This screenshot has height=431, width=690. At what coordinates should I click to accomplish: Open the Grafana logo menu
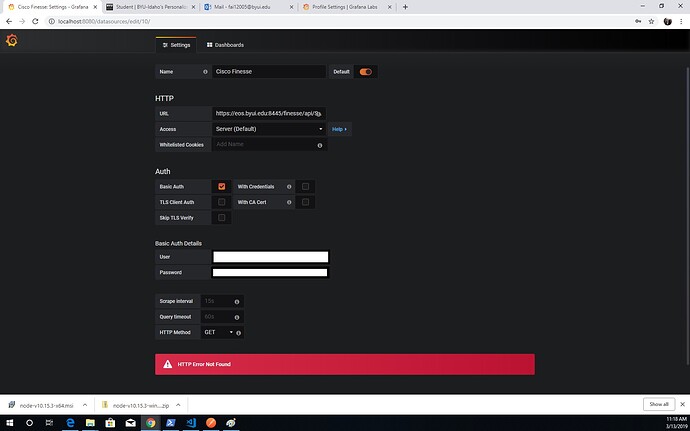[12, 41]
